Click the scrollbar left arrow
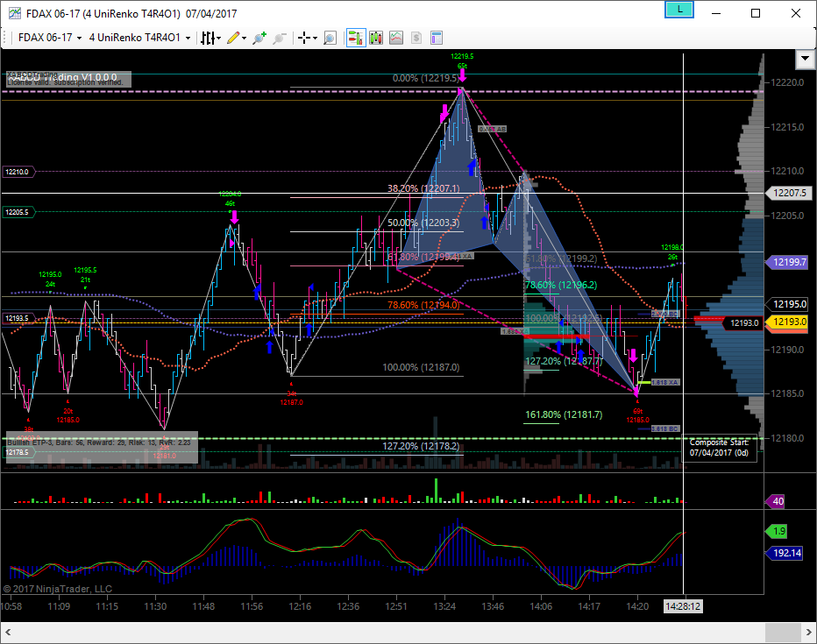This screenshot has height=644, width=817. click(8, 633)
